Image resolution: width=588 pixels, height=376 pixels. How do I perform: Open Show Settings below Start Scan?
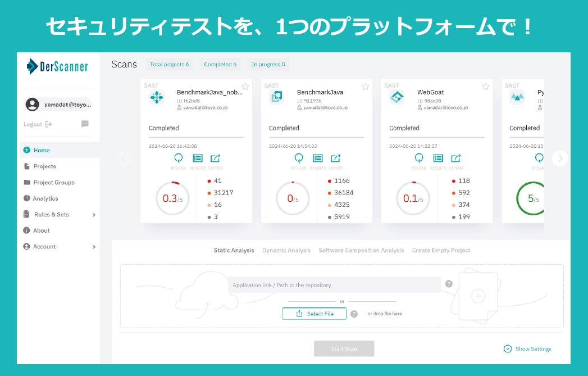[x=527, y=348]
